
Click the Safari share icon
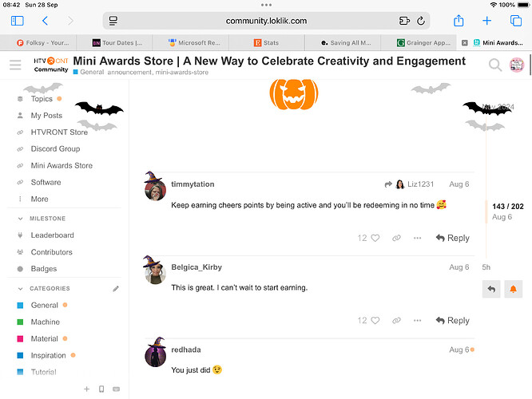459,21
